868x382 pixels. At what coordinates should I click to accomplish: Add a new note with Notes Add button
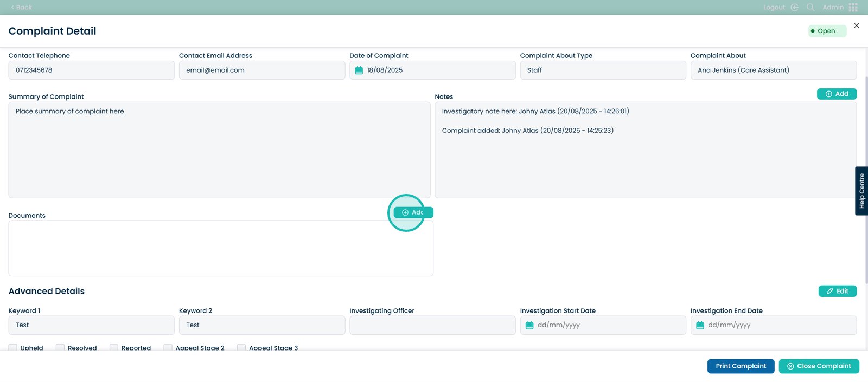837,94
